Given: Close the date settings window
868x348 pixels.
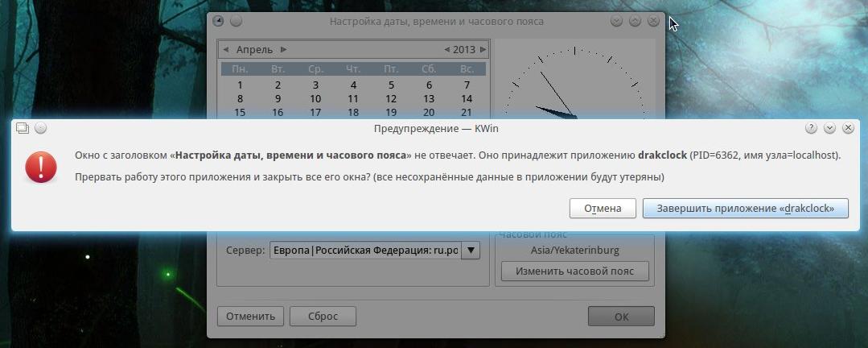Looking at the screenshot, I should [x=653, y=21].
